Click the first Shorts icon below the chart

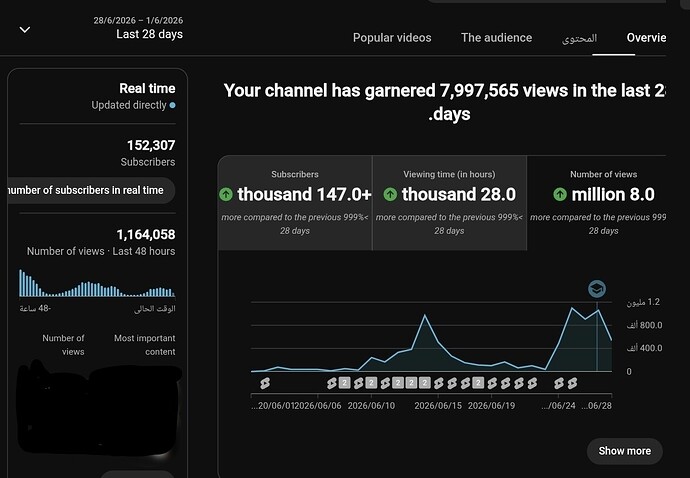coord(265,383)
